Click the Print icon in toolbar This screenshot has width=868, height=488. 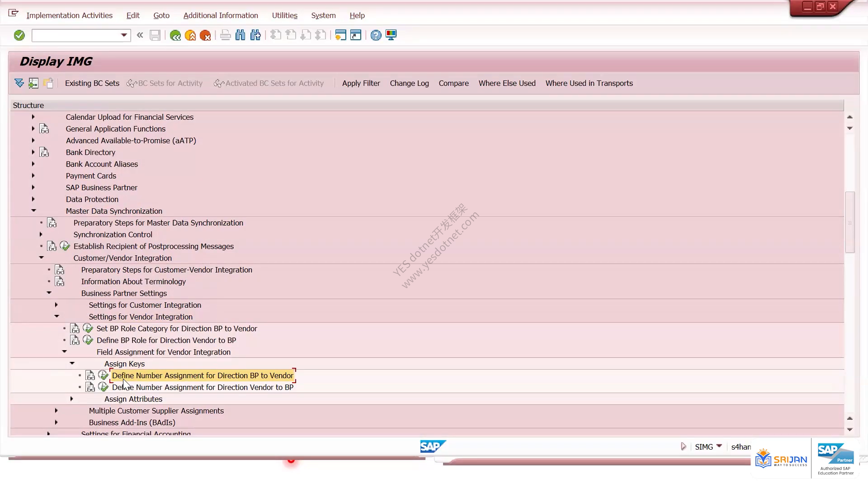coord(225,35)
